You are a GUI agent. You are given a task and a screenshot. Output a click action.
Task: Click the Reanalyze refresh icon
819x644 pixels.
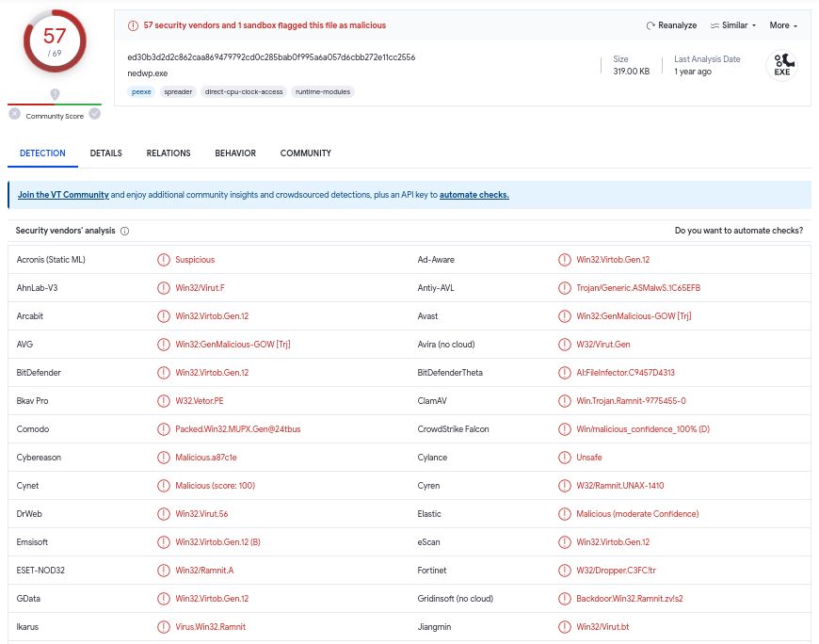(x=650, y=25)
